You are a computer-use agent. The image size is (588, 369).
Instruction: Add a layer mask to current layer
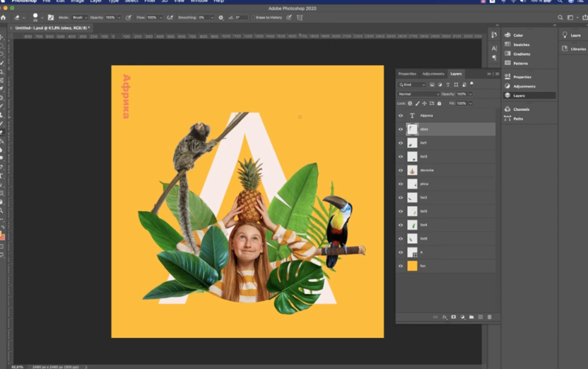click(453, 317)
